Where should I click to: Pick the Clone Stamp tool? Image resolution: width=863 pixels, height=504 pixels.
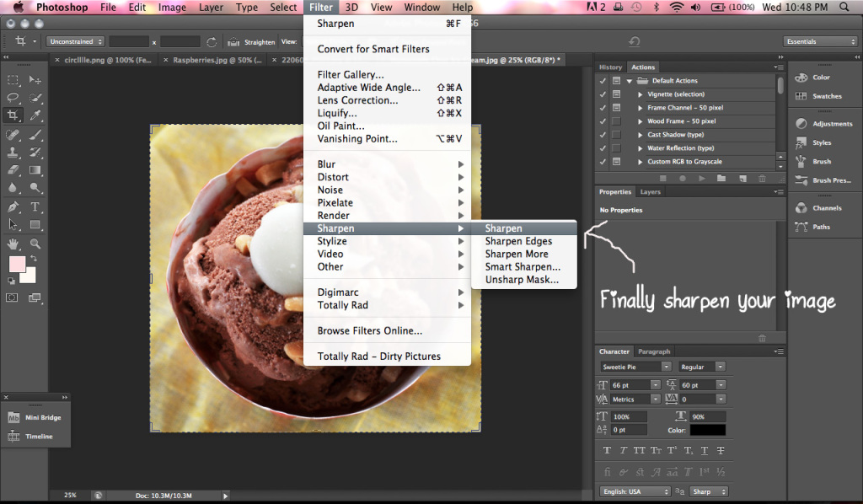tap(13, 153)
